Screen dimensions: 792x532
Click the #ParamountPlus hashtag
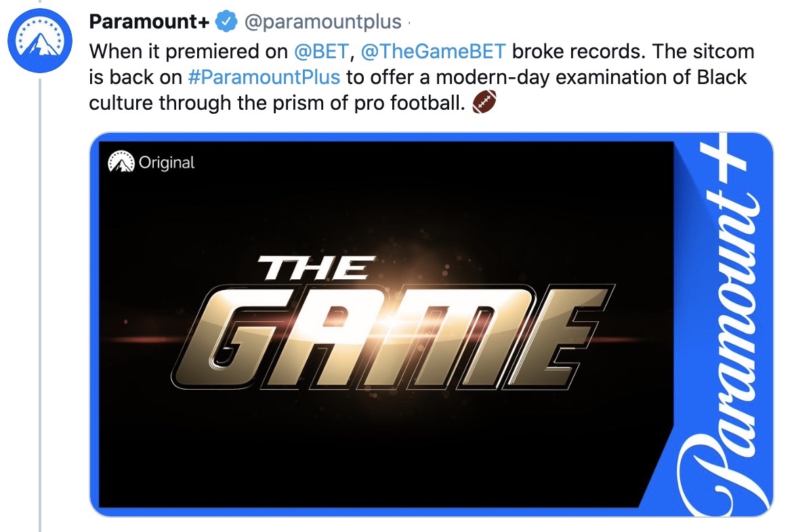264,77
